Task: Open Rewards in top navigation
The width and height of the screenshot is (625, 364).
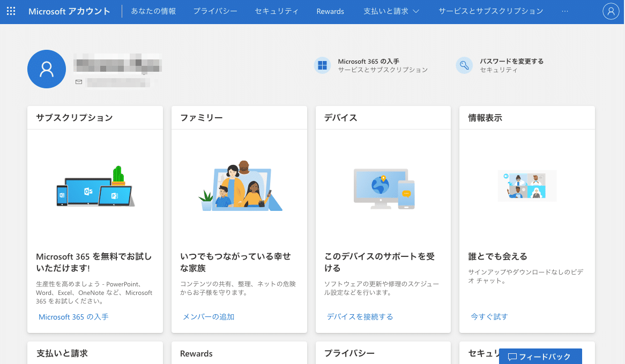Action: (x=330, y=12)
